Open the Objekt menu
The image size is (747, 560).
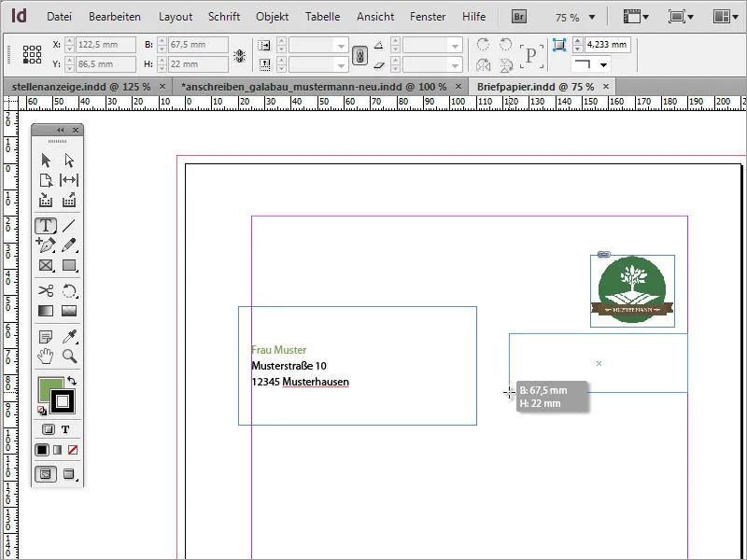tap(272, 17)
